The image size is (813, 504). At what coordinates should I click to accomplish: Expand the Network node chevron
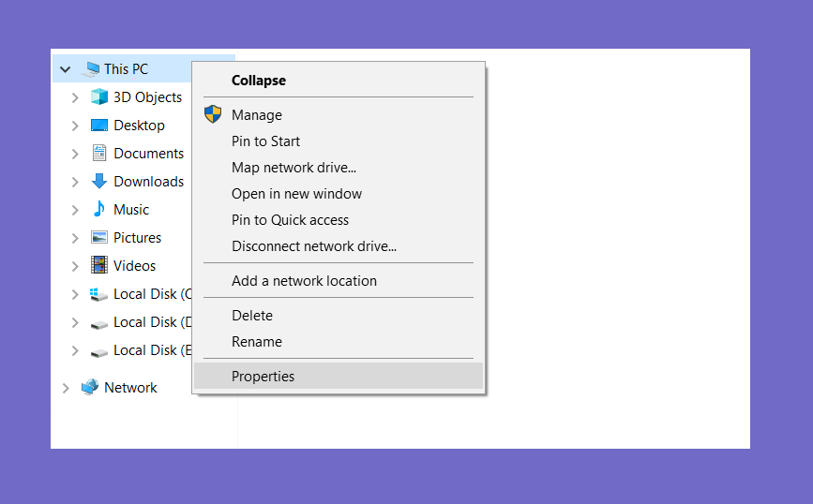click(66, 388)
